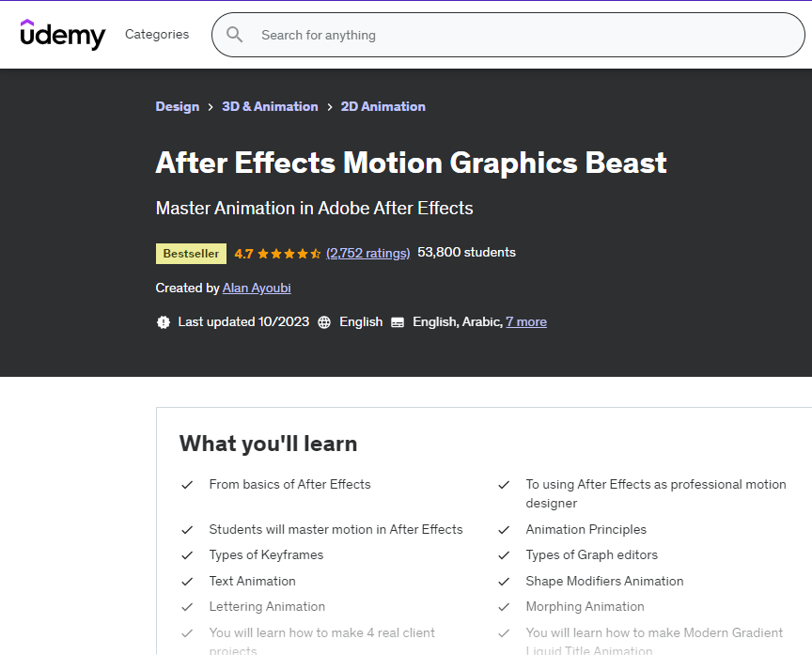Open Alan Ayoubi's instructor profile
812x655 pixels.
pyautogui.click(x=257, y=288)
